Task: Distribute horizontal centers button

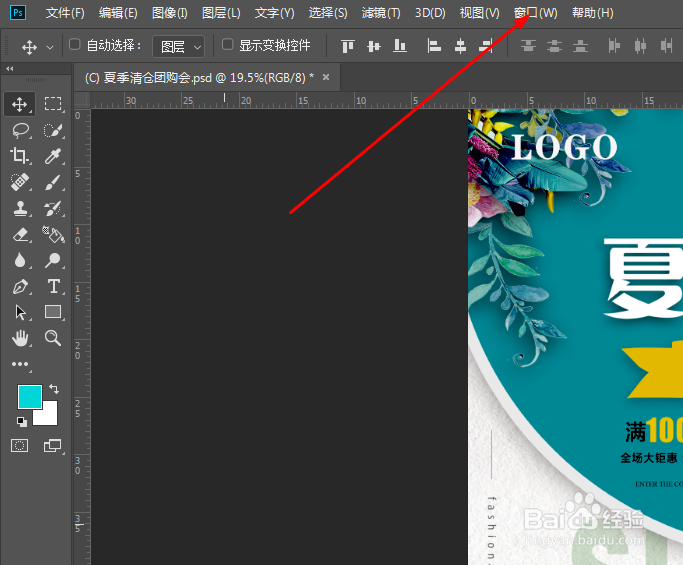Action: 640,46
